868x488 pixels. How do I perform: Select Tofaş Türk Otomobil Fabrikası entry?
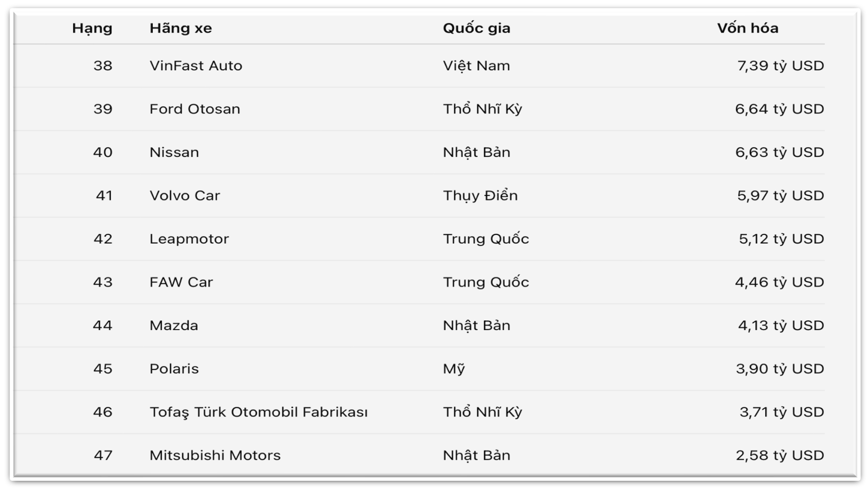pos(259,412)
